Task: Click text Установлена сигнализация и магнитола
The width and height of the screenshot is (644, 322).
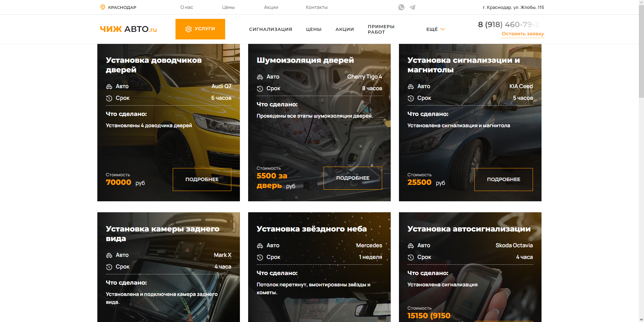Action: (459, 126)
